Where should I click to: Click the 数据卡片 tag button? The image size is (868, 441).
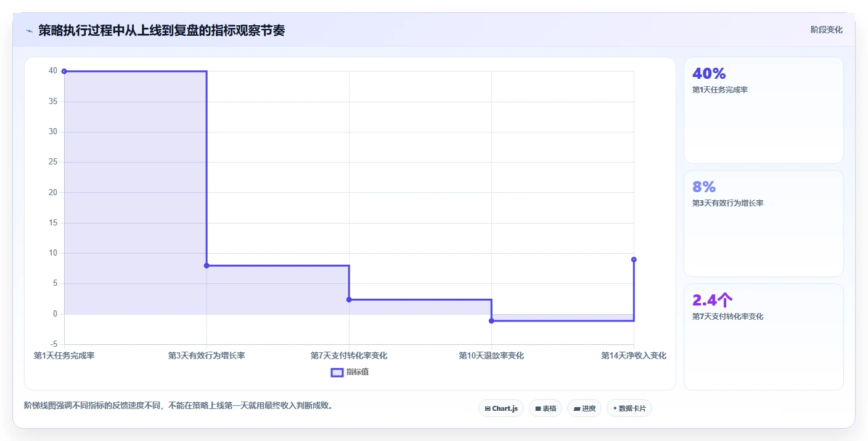coord(629,408)
